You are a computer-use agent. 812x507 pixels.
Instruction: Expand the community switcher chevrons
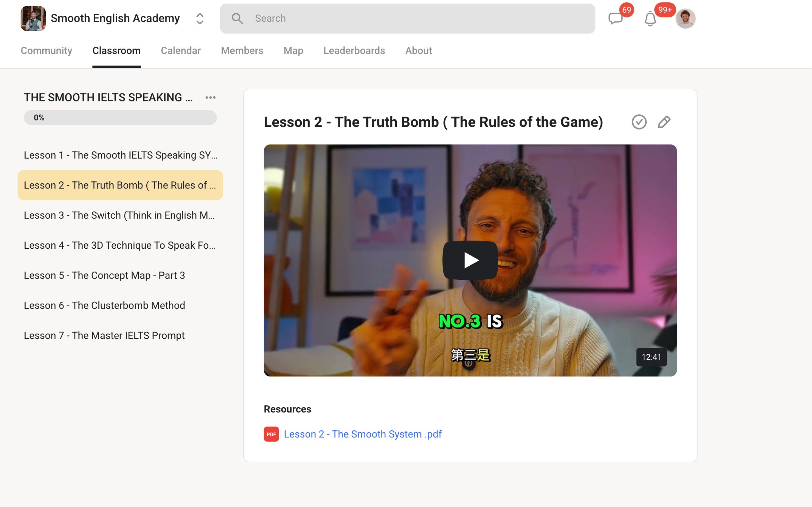click(x=200, y=19)
